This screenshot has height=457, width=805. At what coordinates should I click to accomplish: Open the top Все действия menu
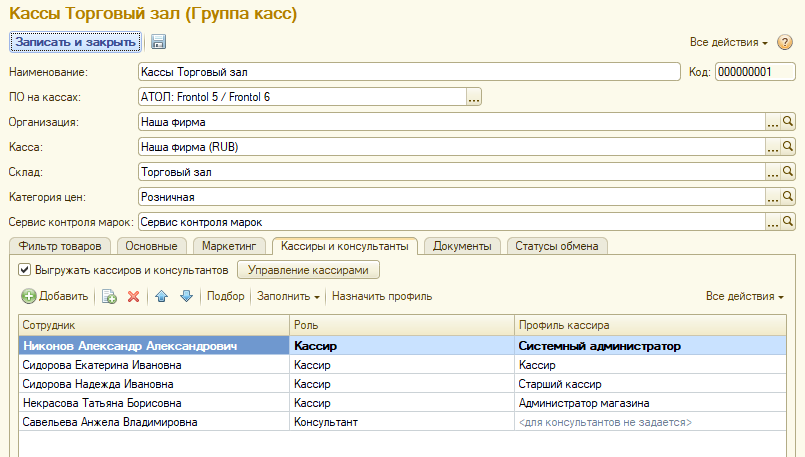coord(728,43)
